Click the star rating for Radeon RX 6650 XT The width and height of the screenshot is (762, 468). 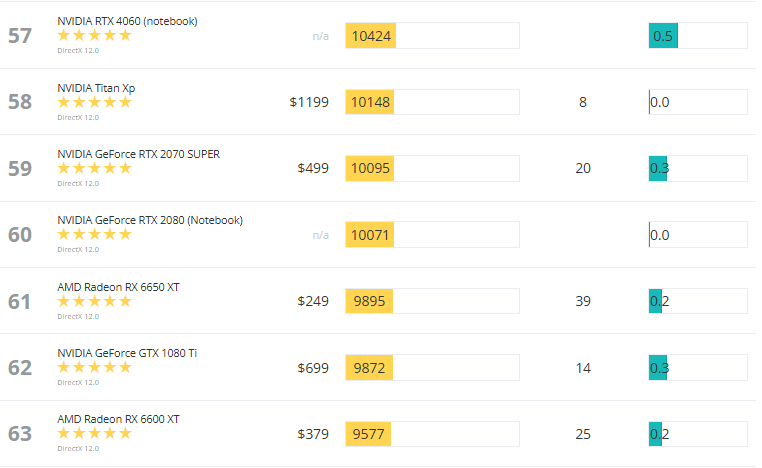tap(94, 301)
